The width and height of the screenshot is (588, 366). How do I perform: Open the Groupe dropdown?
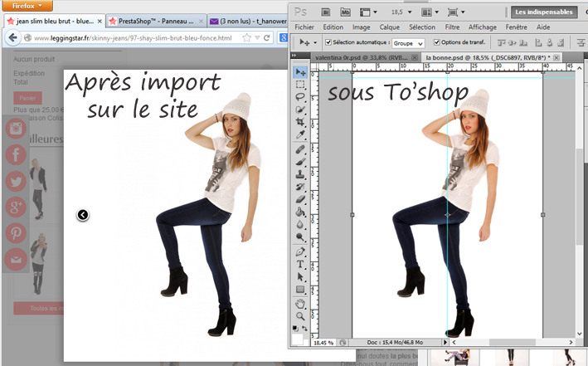408,43
